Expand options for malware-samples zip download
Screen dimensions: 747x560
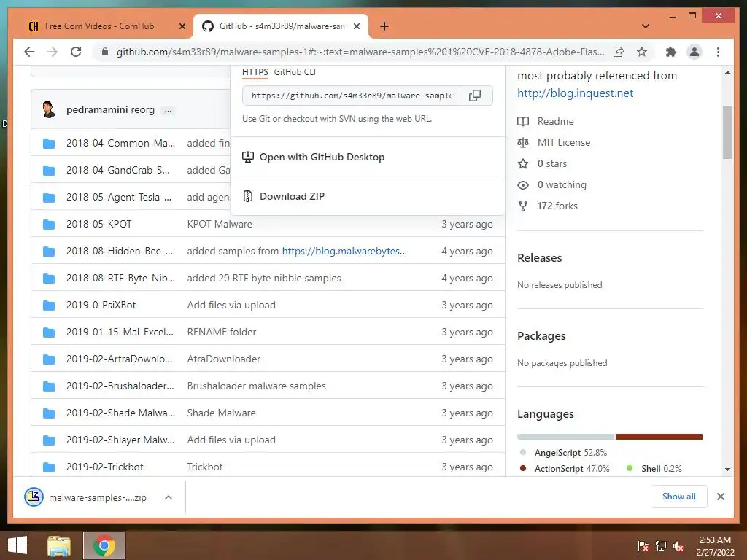(169, 497)
